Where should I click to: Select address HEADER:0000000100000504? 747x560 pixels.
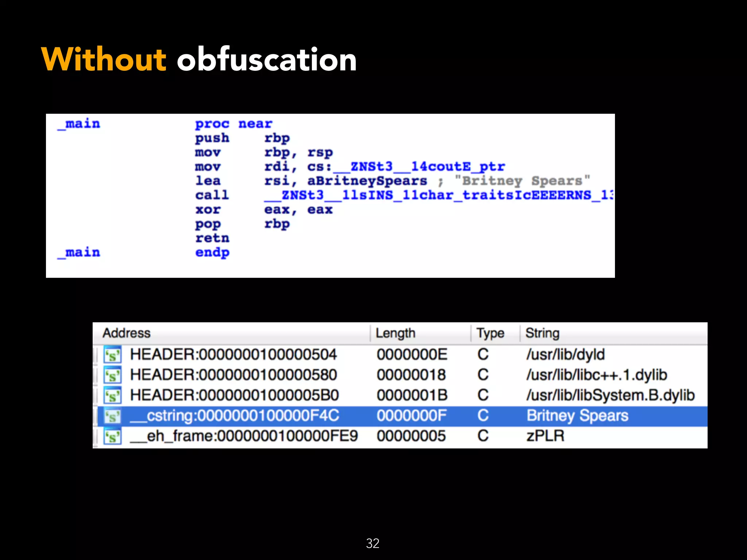(x=233, y=354)
